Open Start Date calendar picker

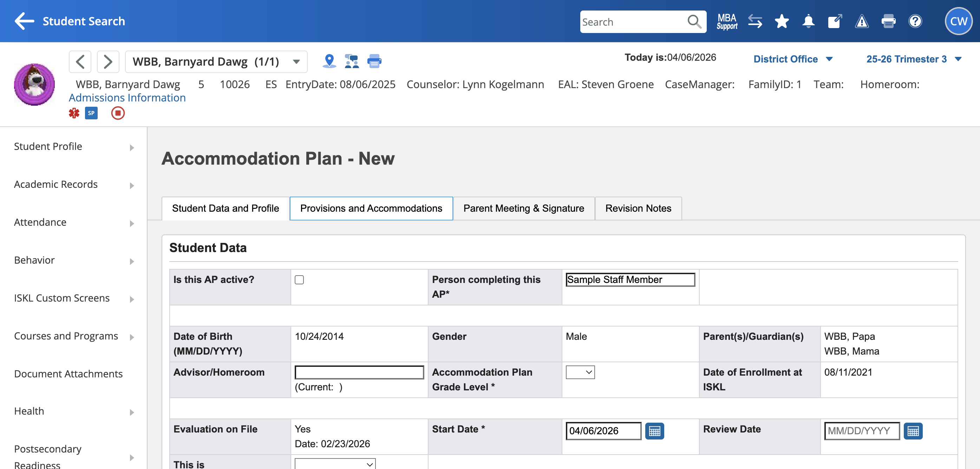pos(654,431)
